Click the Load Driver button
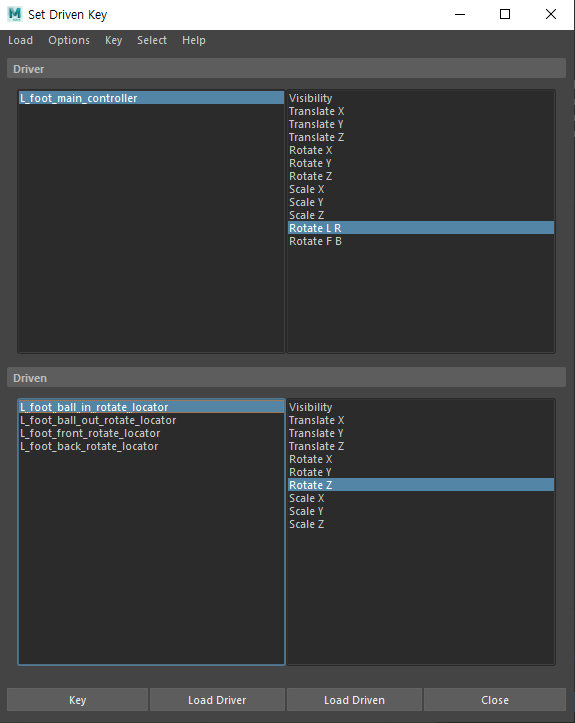This screenshot has width=575, height=723. (217, 700)
